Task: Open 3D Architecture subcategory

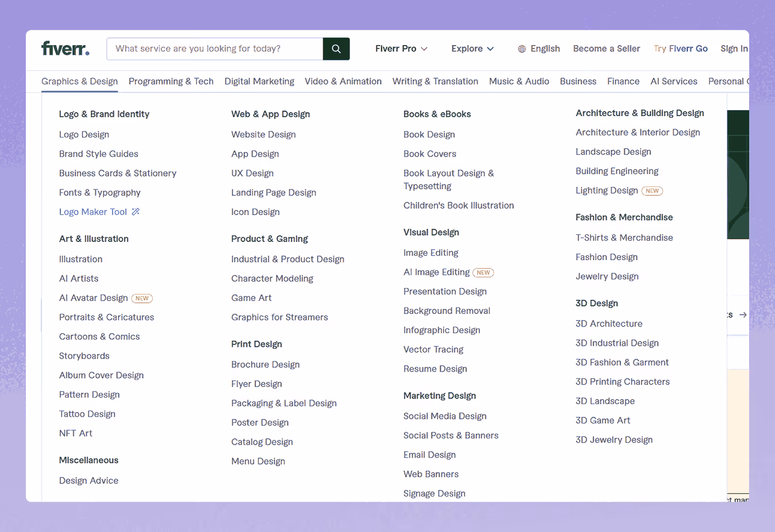Action: point(609,324)
